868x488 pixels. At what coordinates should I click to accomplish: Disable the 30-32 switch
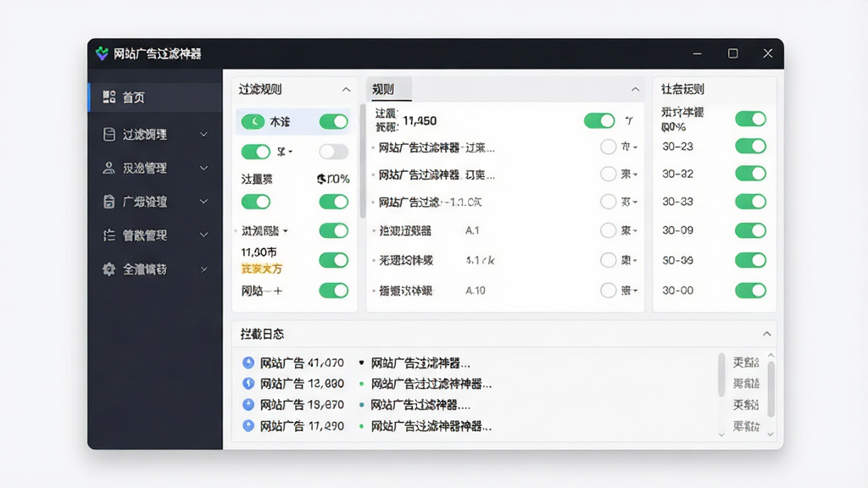coord(751,173)
